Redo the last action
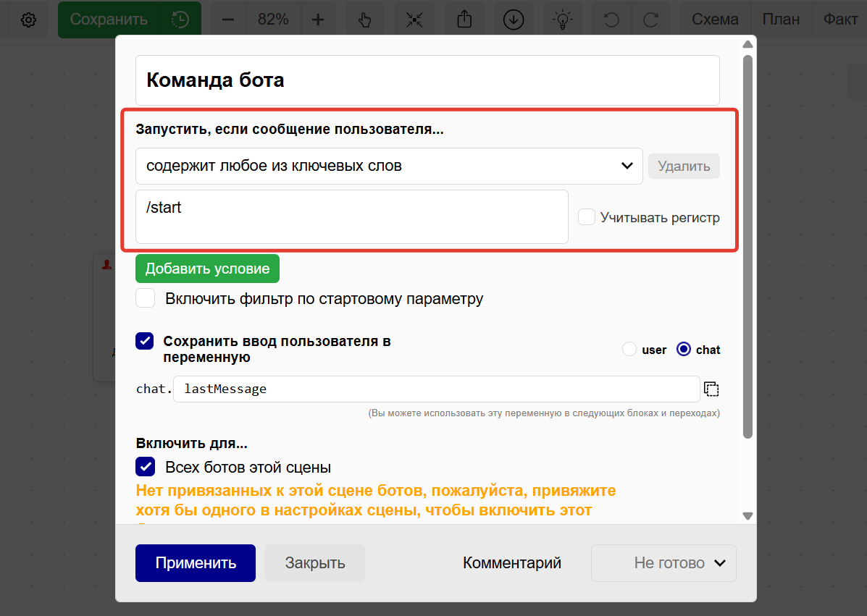This screenshot has width=867, height=616. 651,20
